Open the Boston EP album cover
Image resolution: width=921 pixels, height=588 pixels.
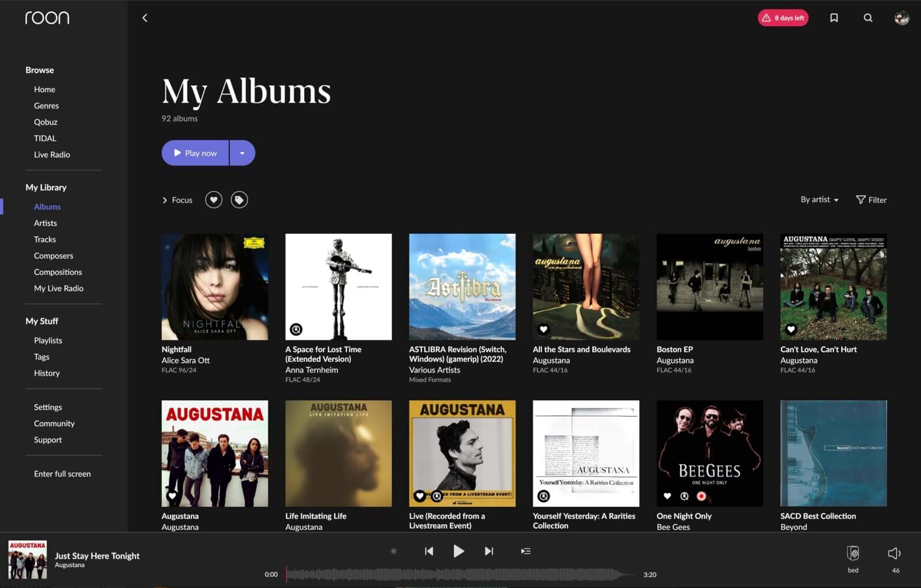pos(710,287)
